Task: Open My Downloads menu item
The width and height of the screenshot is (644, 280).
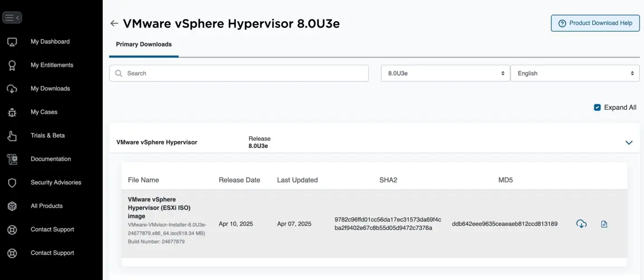Action: (x=51, y=88)
